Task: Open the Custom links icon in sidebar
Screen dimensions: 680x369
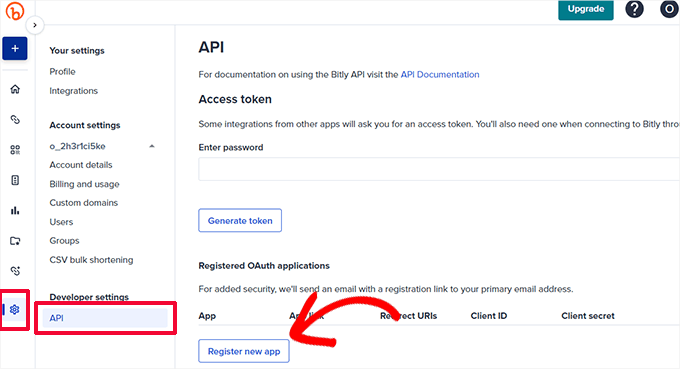Action: point(15,271)
